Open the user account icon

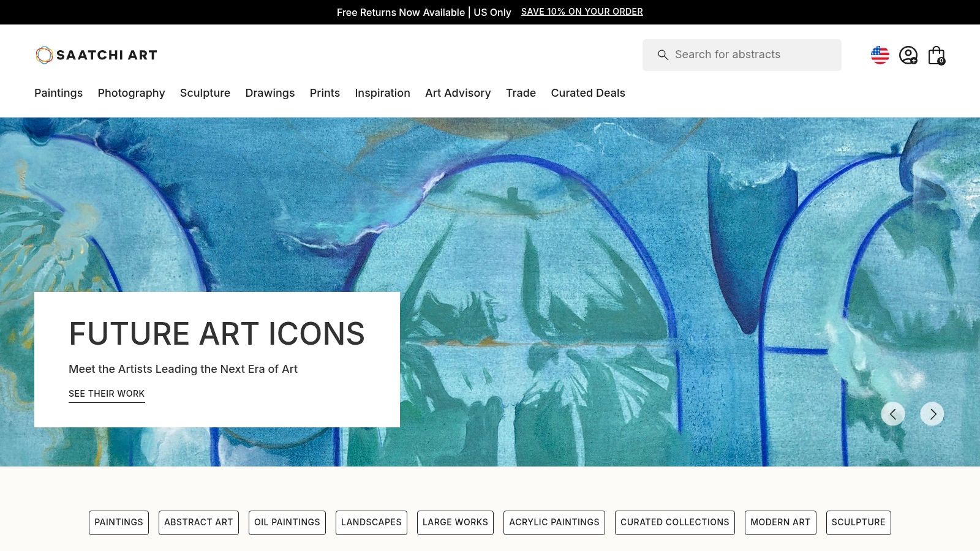pyautogui.click(x=908, y=55)
